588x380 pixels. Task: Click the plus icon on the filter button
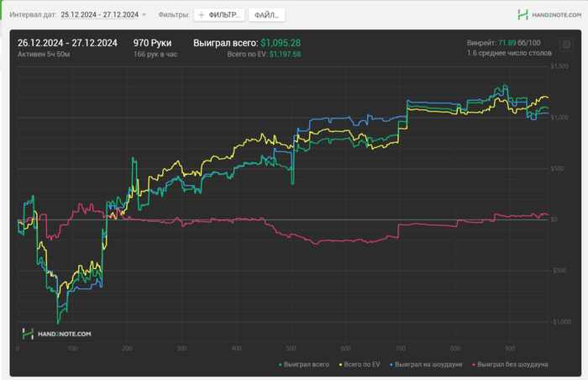tap(202, 15)
